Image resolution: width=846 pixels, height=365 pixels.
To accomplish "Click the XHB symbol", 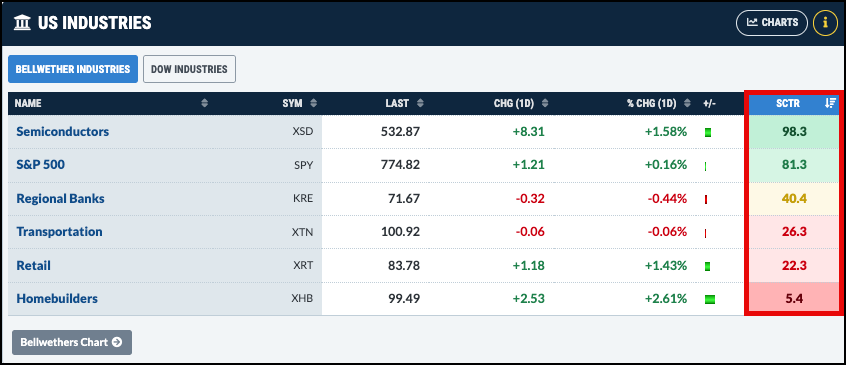I will click(302, 299).
